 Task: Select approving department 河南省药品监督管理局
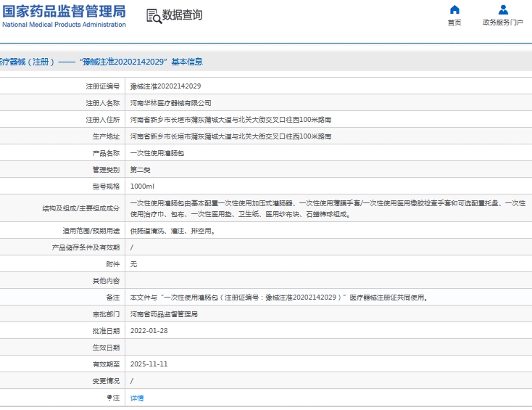coord(164,314)
